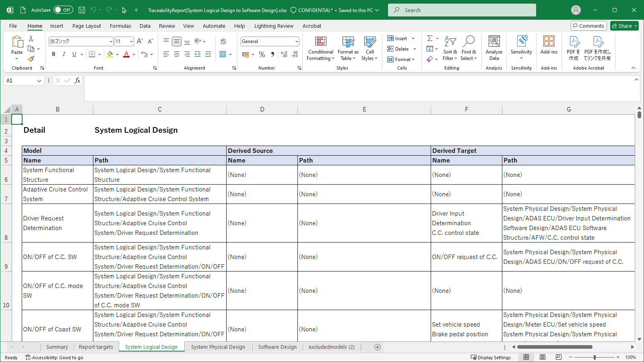The height and width of the screenshot is (362, 644).
Task: Toggle AutoSave switch
Action: pyautogui.click(x=63, y=10)
